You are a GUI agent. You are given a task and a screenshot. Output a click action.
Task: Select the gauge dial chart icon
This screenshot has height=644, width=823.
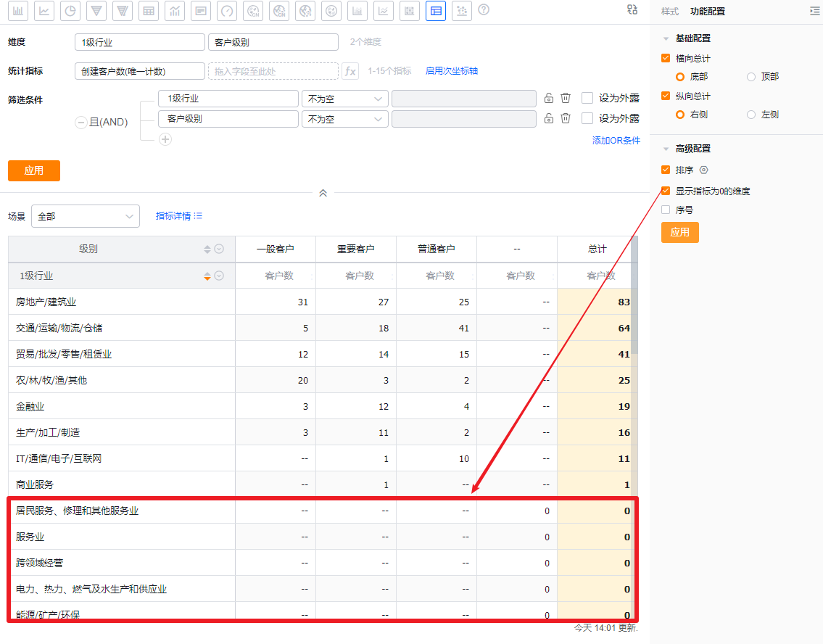click(x=227, y=10)
